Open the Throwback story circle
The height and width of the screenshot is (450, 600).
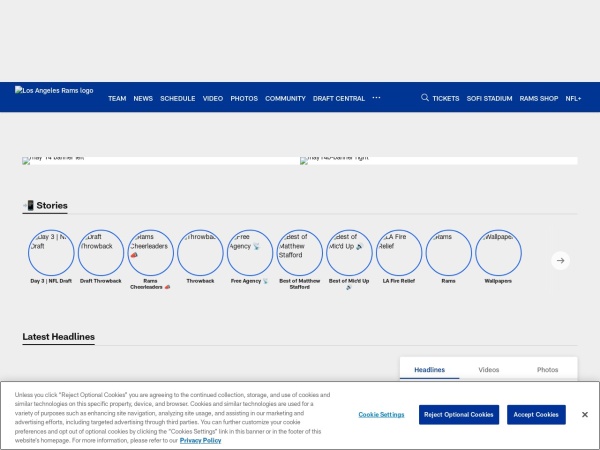(200, 253)
